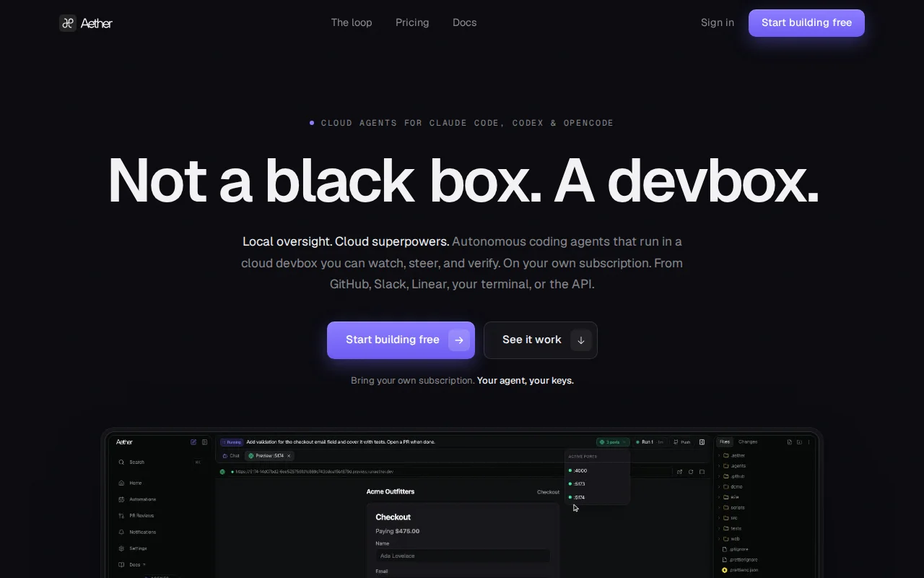Click the hero Start building free button with arrow
924x578 pixels.
(401, 340)
